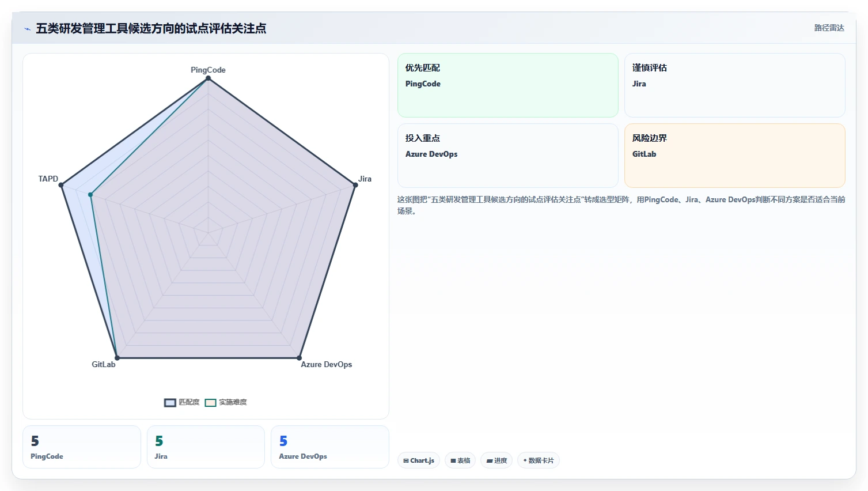868x491 pixels.
Task: Click the dark TAPD outer vertex point
Action: pyautogui.click(x=61, y=185)
